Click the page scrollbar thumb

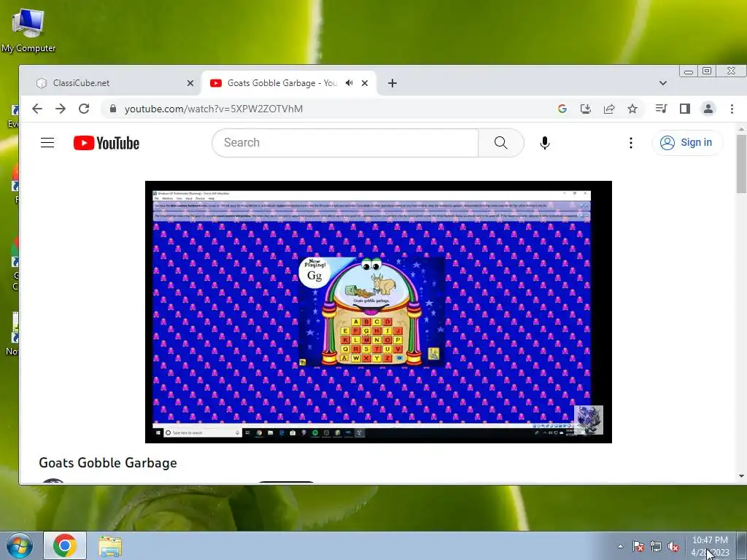click(741, 163)
